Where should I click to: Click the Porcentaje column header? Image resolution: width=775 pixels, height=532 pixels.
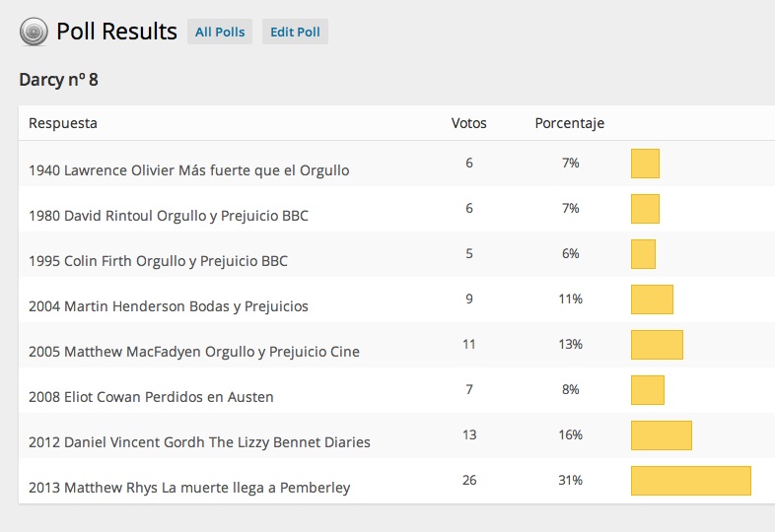[569, 123]
